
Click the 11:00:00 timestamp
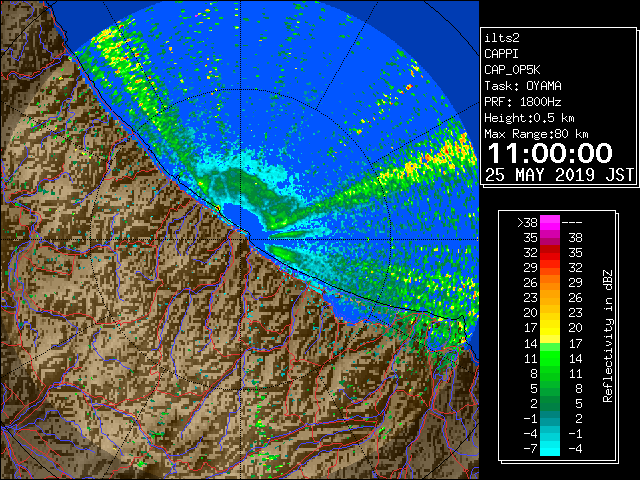(550, 153)
